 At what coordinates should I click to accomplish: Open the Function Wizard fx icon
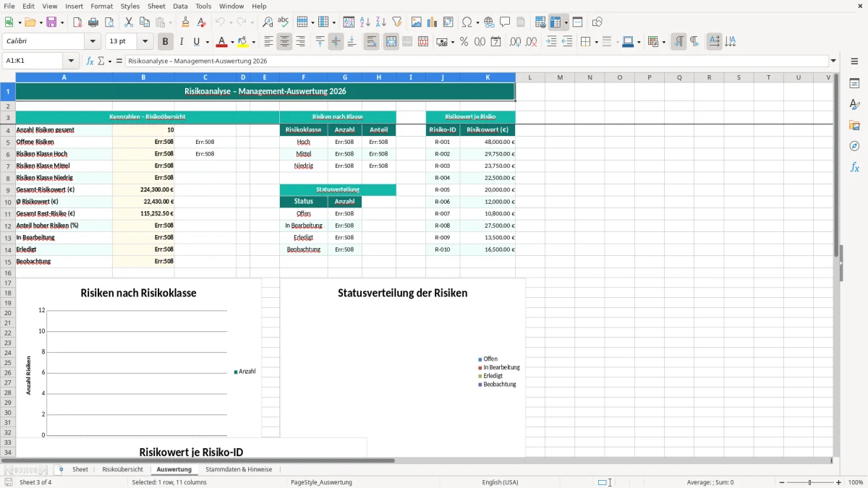coord(90,61)
